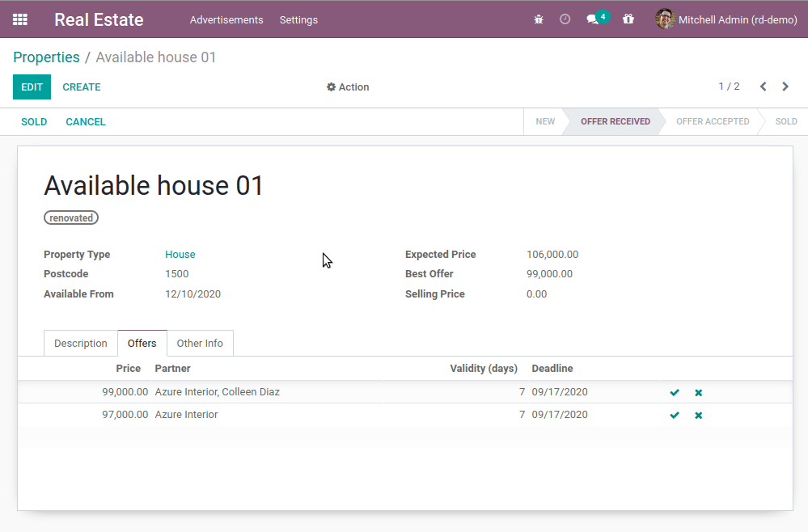Go to next record with the pager arrow
The height and width of the screenshot is (532, 808).
785,86
